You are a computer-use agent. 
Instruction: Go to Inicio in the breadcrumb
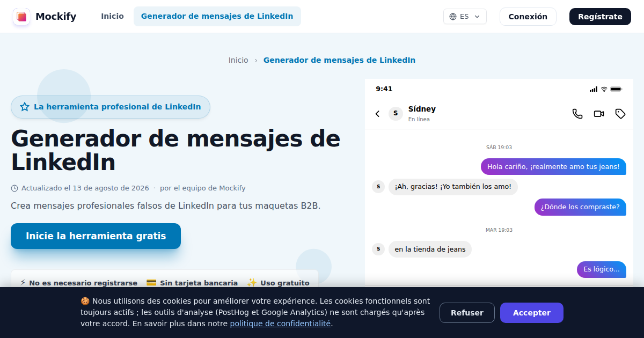pos(238,60)
